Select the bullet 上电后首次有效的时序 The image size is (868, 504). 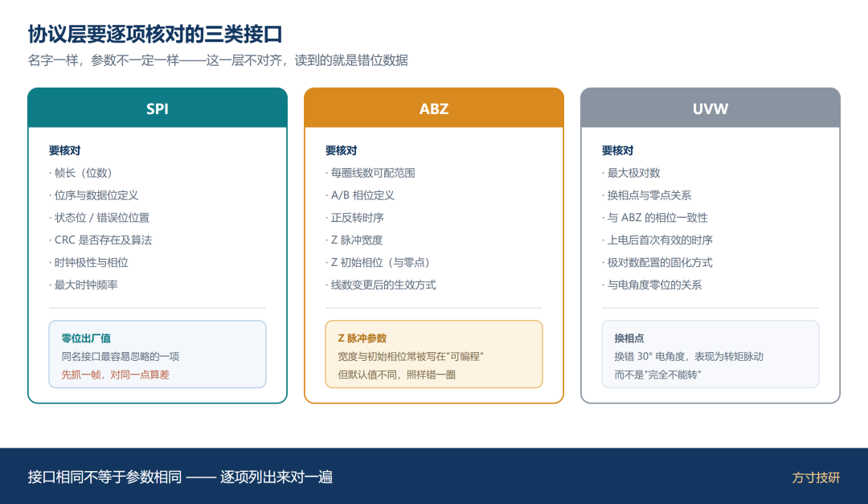[x=657, y=240]
